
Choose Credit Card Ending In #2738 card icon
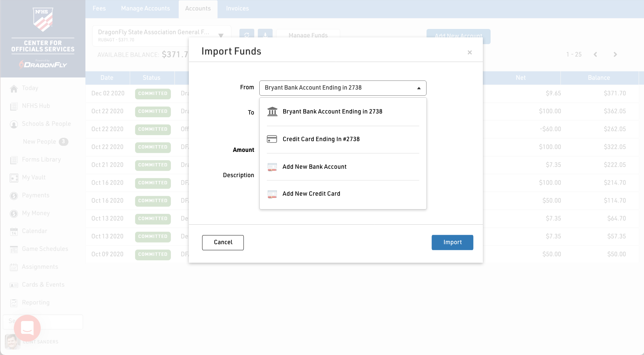pos(272,139)
